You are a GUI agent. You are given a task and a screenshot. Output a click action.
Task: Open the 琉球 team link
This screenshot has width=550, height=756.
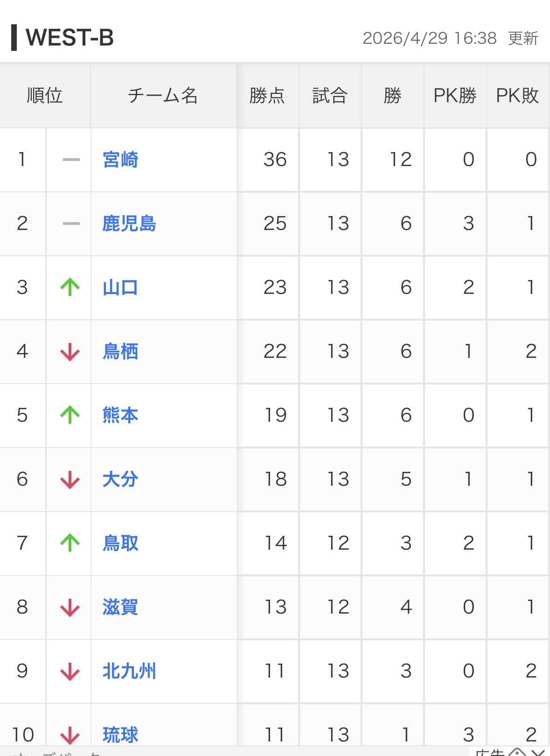point(120,735)
